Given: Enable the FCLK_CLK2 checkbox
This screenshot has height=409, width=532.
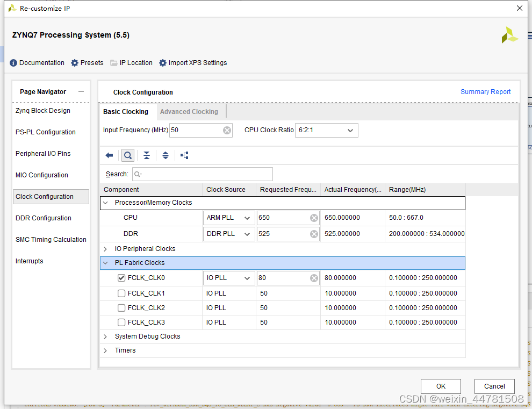Looking at the screenshot, I should (121, 308).
